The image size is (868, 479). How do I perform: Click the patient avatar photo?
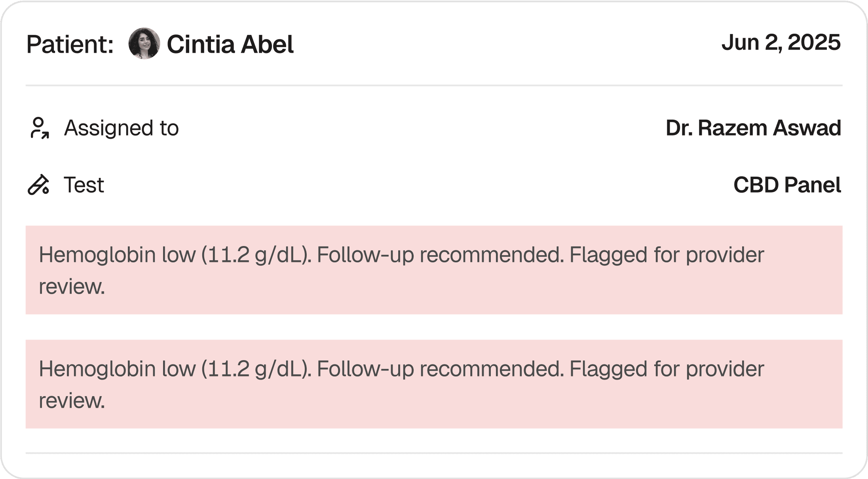click(144, 44)
